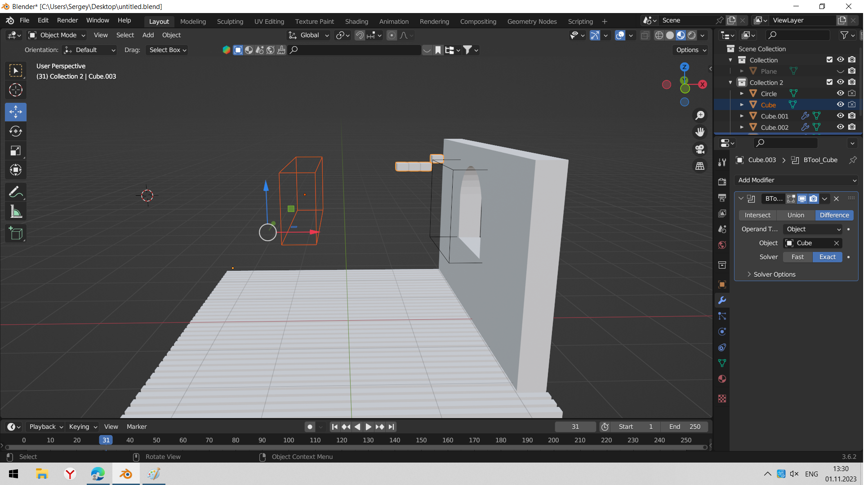Switch to the Shading workspace tab

356,21
